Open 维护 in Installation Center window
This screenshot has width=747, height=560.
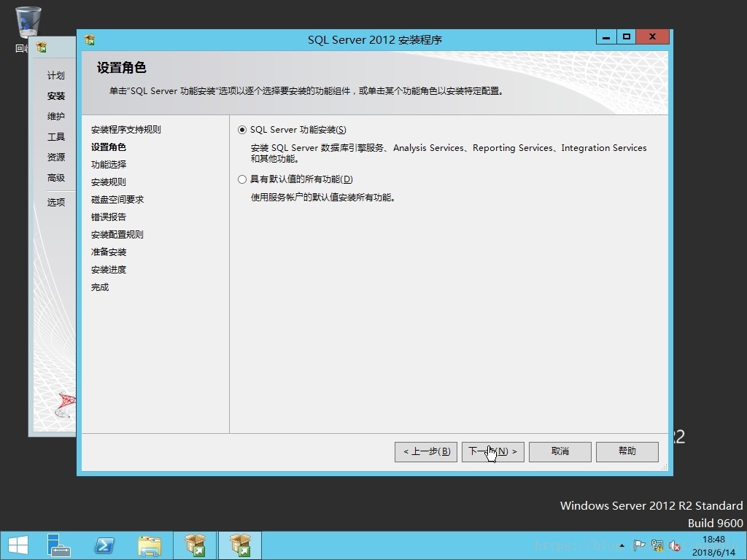(x=55, y=116)
